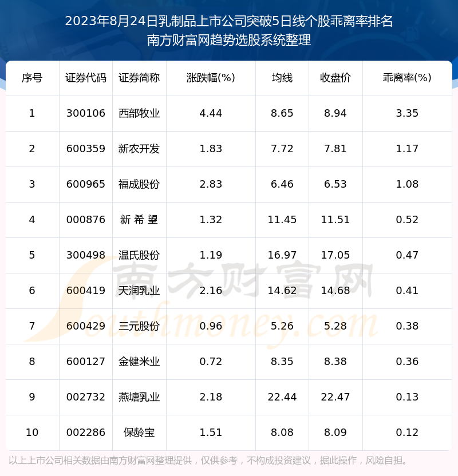Click rank number 10
This screenshot has height=476, width=458.
32,433
